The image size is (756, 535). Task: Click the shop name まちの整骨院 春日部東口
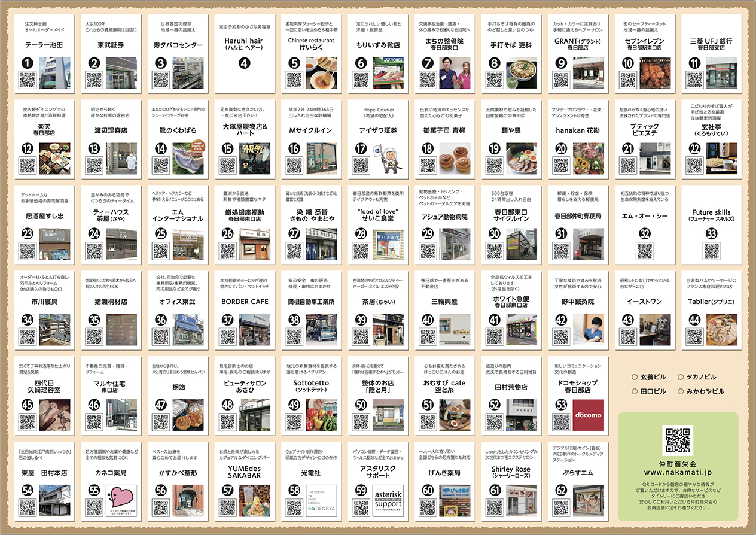click(444, 45)
